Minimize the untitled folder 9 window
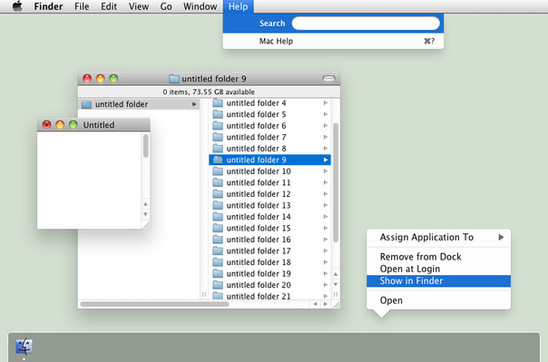Image resolution: width=548 pixels, height=362 pixels. pos(100,78)
